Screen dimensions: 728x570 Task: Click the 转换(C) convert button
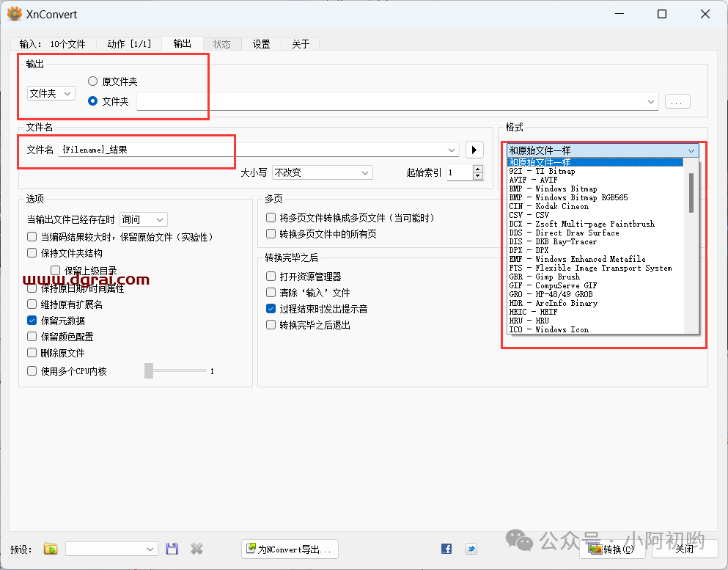pos(612,549)
